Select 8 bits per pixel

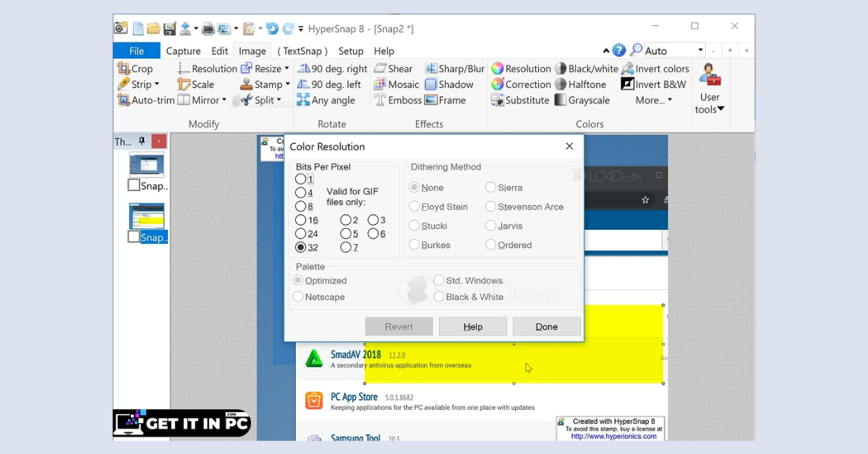coord(300,207)
